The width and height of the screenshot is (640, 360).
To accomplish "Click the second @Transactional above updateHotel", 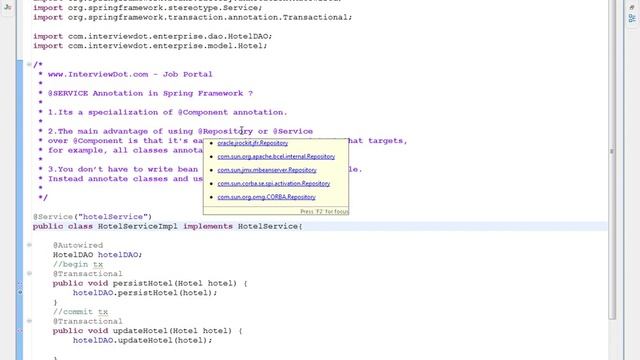I will click(x=88, y=322).
